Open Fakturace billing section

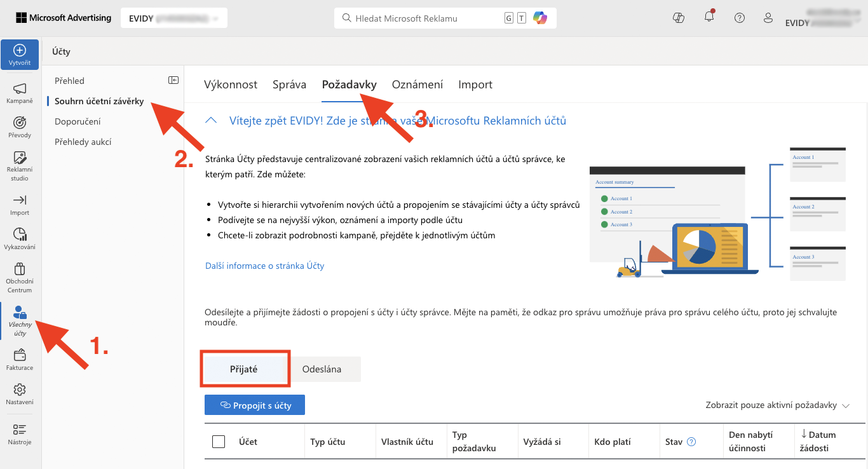tap(20, 360)
